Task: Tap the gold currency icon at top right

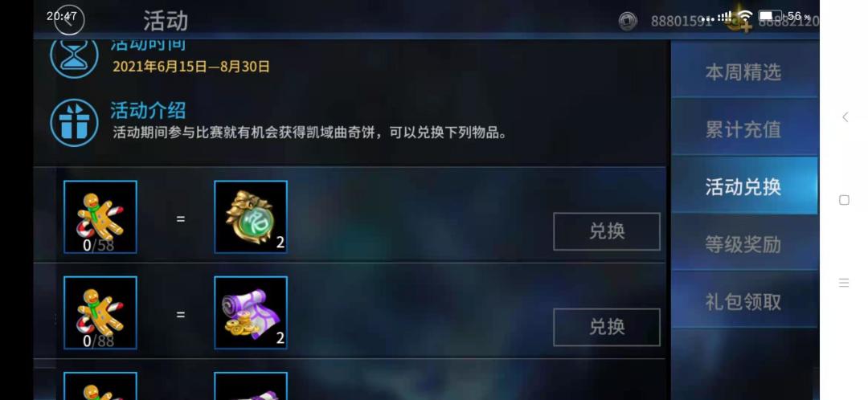Action: pyautogui.click(x=739, y=20)
